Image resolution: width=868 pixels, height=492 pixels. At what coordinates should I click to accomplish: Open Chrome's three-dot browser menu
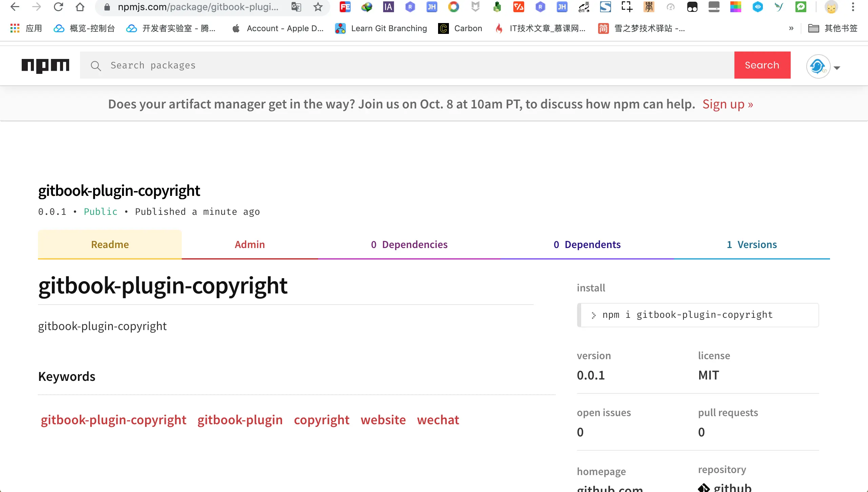point(853,7)
